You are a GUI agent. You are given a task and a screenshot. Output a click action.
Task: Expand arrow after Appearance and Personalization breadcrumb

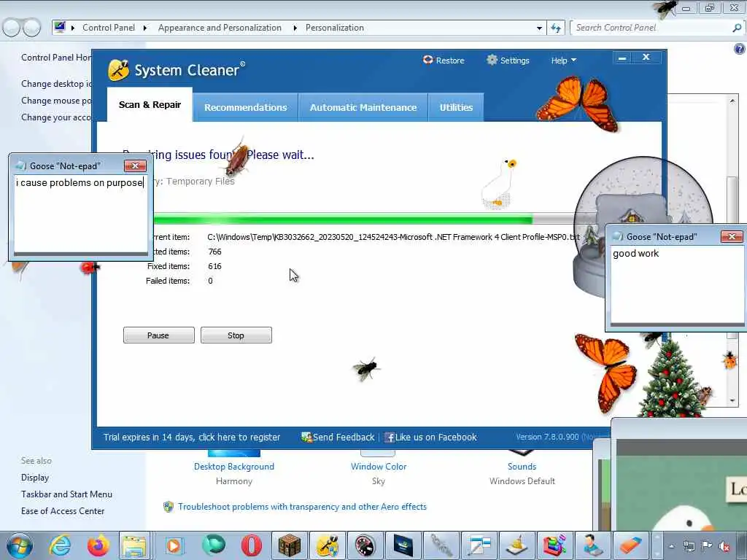pos(295,28)
